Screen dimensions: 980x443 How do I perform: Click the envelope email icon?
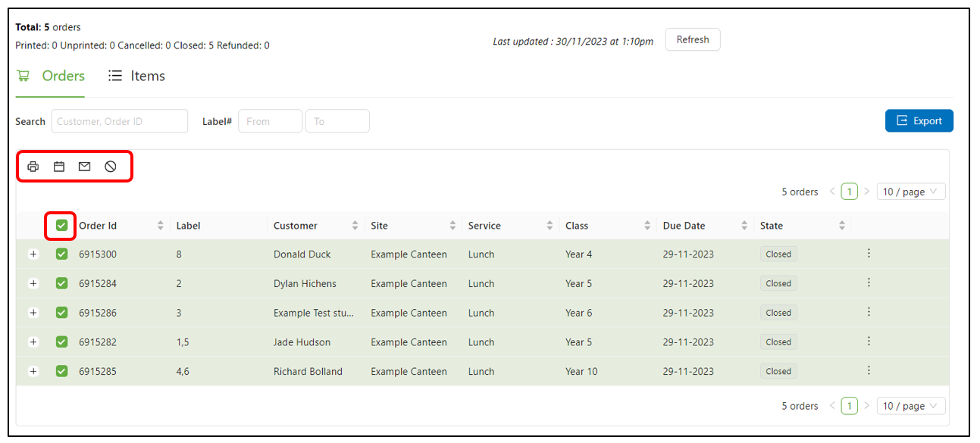[85, 167]
